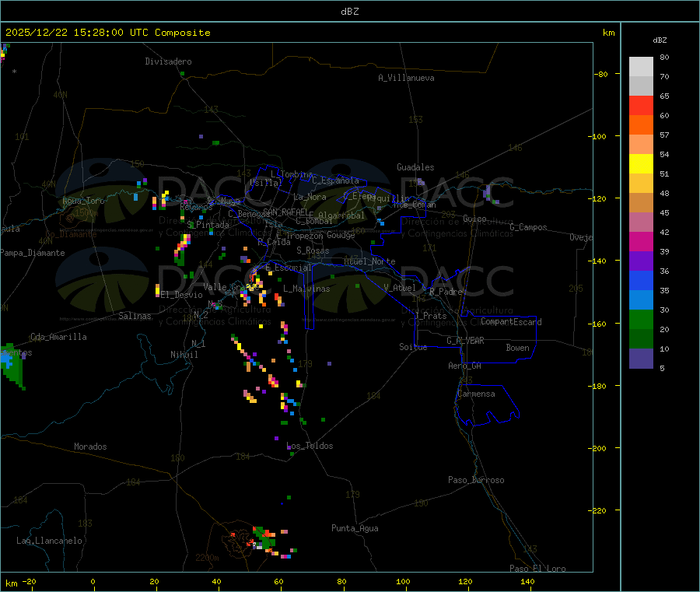Click the Lag.Llancanelo map label
This screenshot has width=700, height=592.
pyautogui.click(x=49, y=541)
